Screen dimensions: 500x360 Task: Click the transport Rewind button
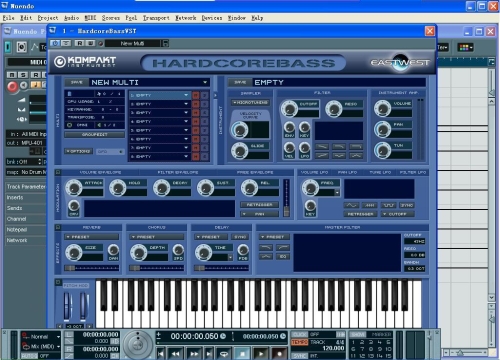pos(176,354)
